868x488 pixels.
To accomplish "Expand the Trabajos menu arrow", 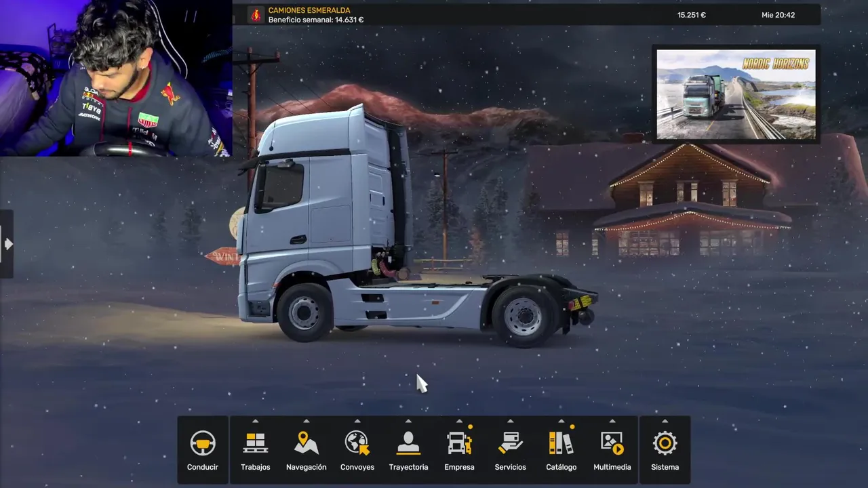I will (x=256, y=421).
